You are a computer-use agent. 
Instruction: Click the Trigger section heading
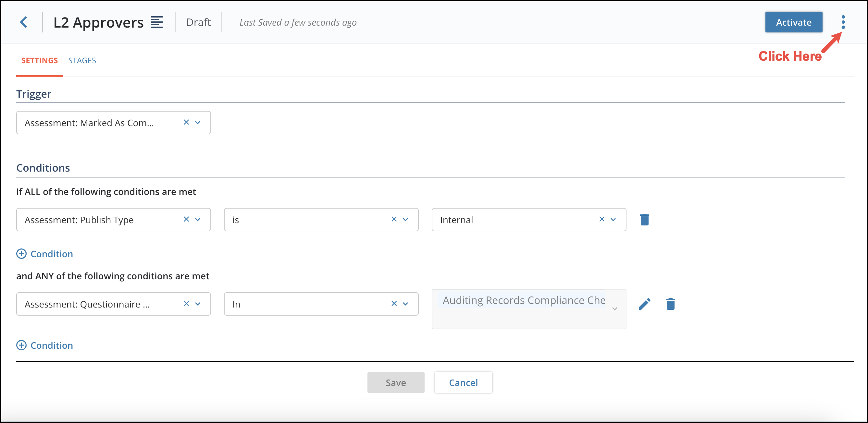[x=34, y=94]
